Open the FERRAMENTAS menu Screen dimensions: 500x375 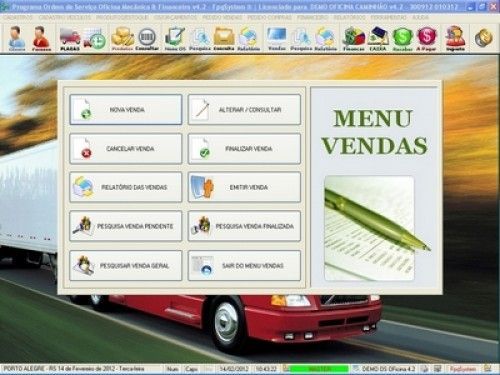coord(388,17)
